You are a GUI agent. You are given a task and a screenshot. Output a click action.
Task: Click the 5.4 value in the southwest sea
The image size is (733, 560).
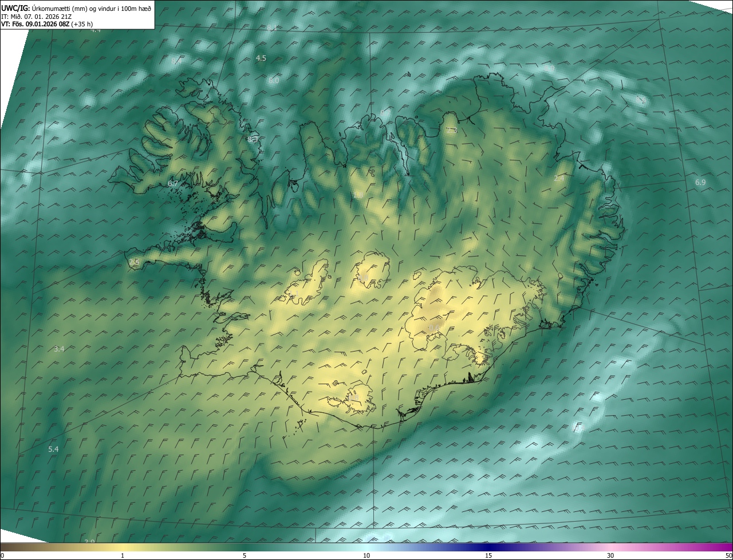(53, 449)
